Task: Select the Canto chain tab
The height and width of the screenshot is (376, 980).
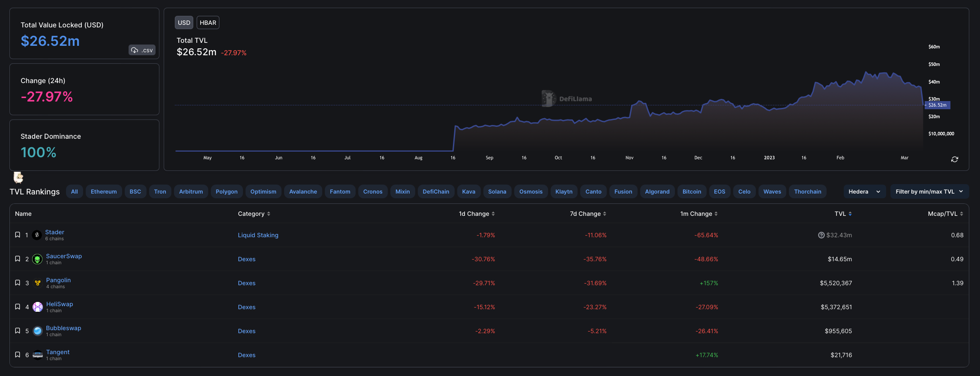Action: coord(593,191)
